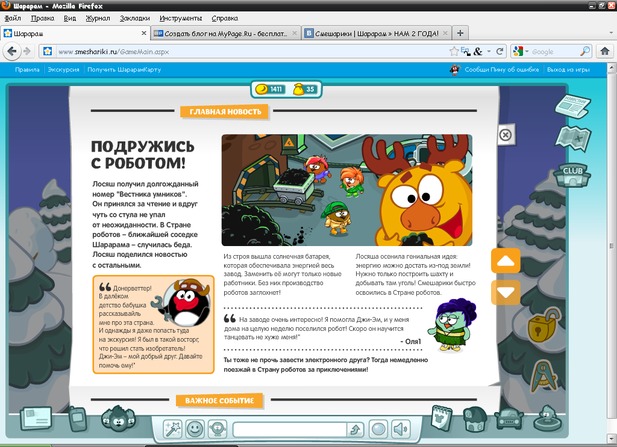Send chat message with arrow button
The image size is (617, 447).
tap(355, 430)
